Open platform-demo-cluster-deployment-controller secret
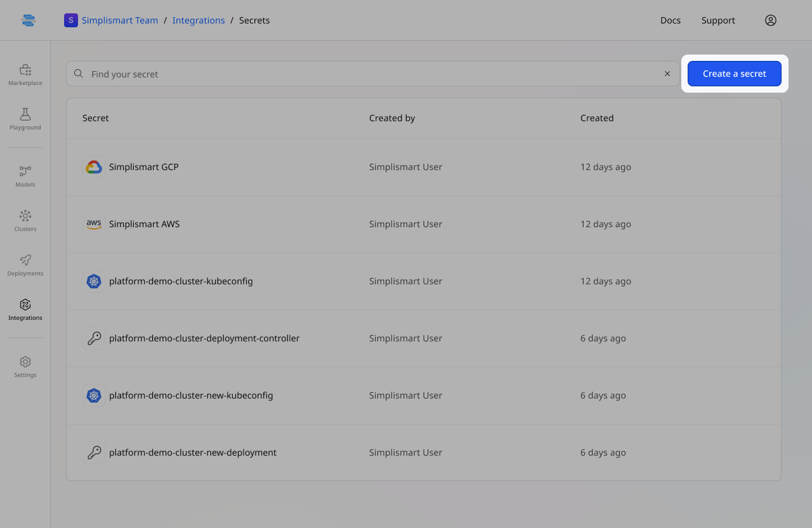 (204, 338)
